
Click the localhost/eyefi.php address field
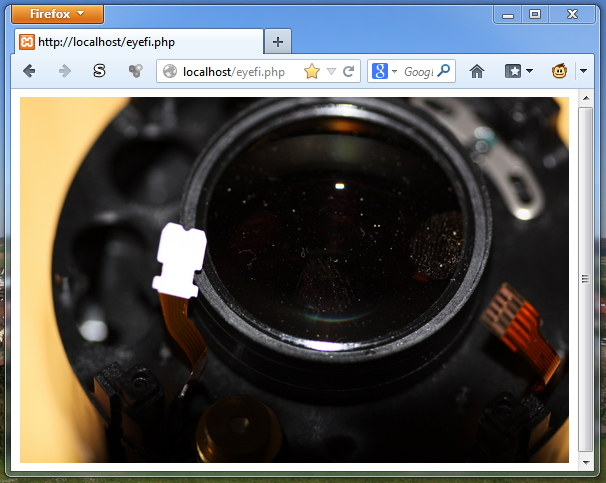(x=240, y=71)
